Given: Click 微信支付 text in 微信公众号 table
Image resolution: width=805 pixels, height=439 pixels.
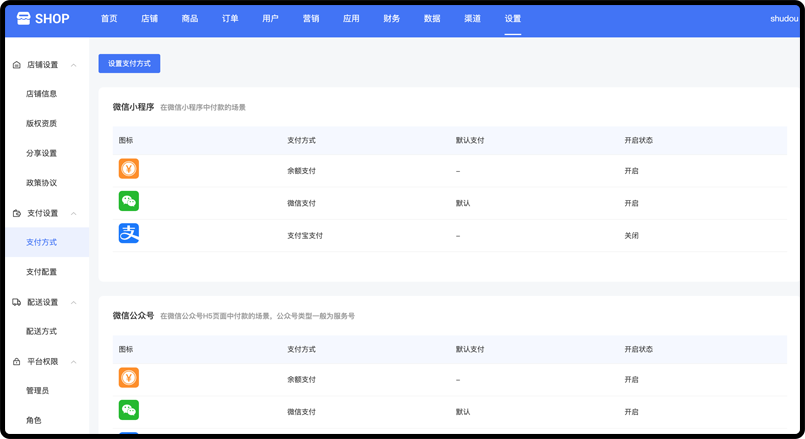Looking at the screenshot, I should (x=301, y=412).
